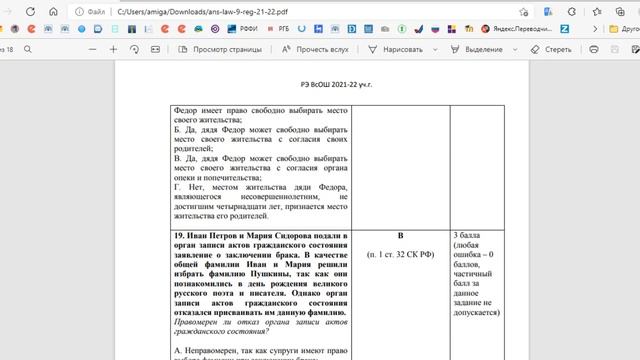The width and height of the screenshot is (640, 360).
Task: Zoom out the PDF with minus
Action: (x=93, y=49)
